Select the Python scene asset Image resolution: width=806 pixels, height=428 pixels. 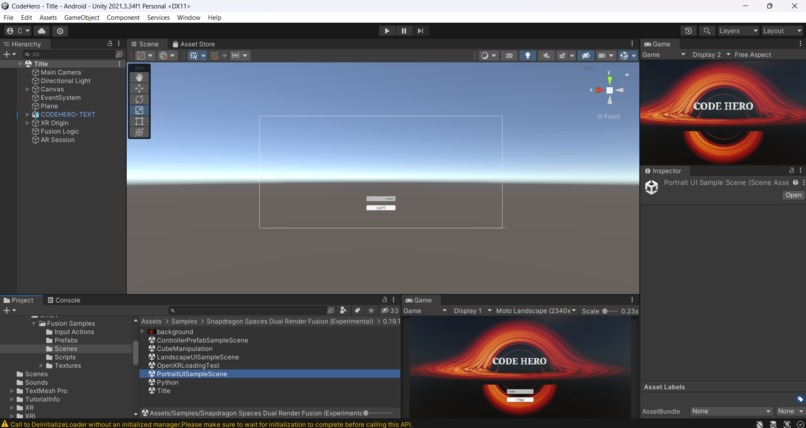[x=168, y=382]
